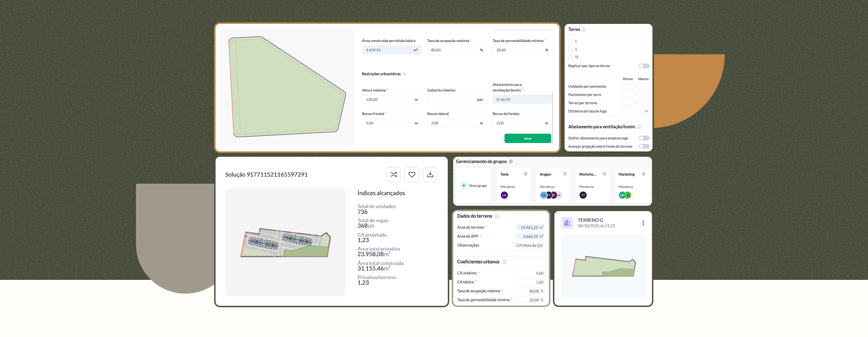Toggle Replicar pav. tipo no térreo
868x337 pixels.
point(644,66)
